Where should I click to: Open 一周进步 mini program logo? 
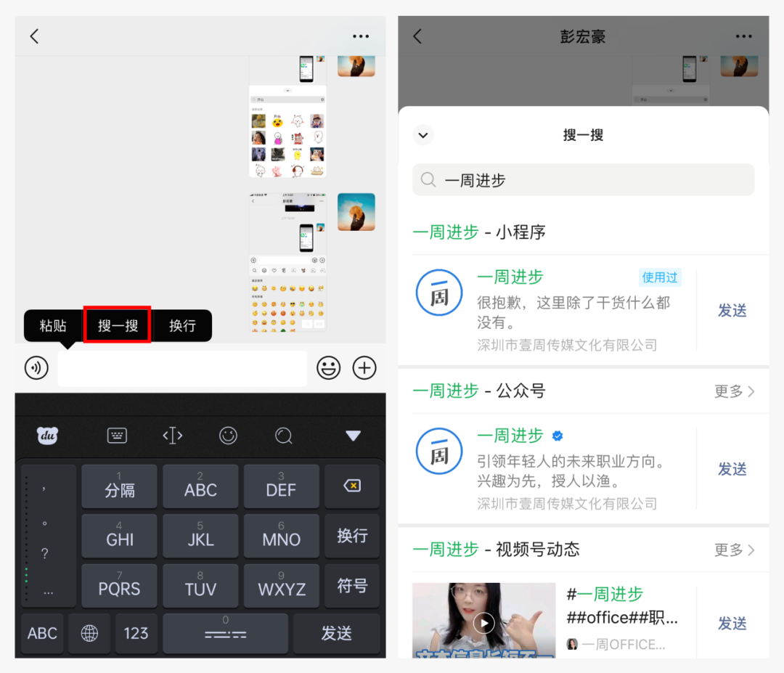point(439,293)
